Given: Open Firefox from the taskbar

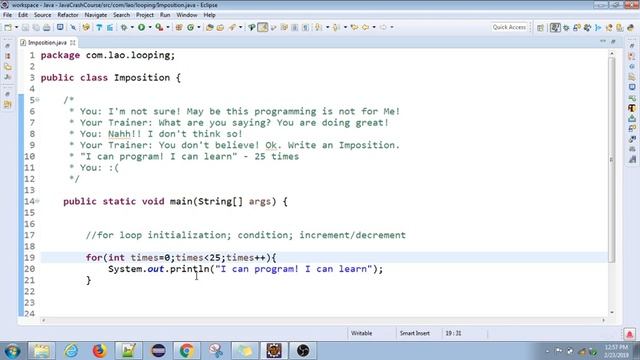Looking at the screenshot, I should click(99, 351).
